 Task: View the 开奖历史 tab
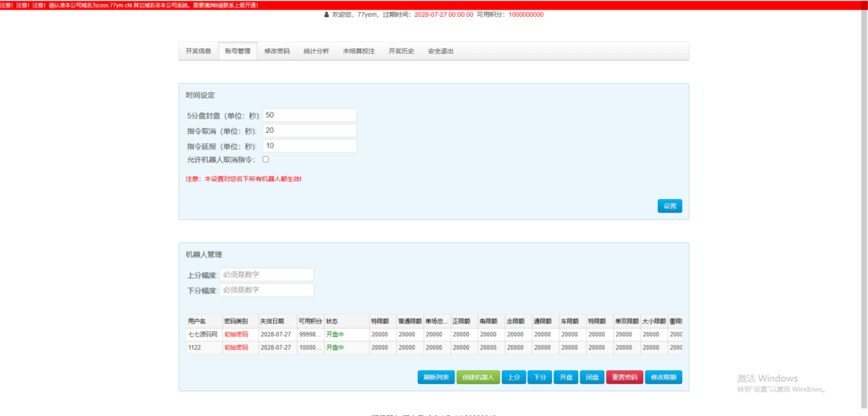[x=401, y=51]
